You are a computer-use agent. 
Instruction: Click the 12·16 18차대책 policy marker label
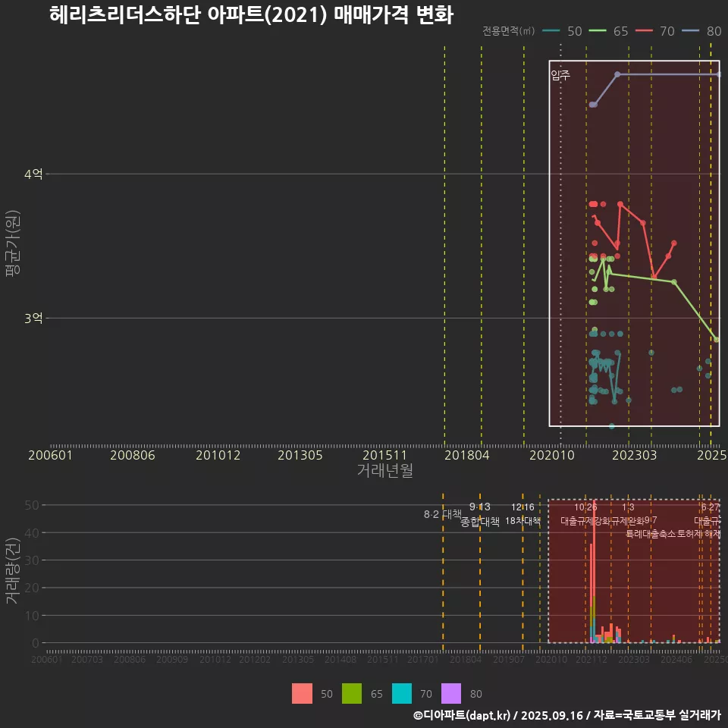pyautogui.click(x=522, y=514)
